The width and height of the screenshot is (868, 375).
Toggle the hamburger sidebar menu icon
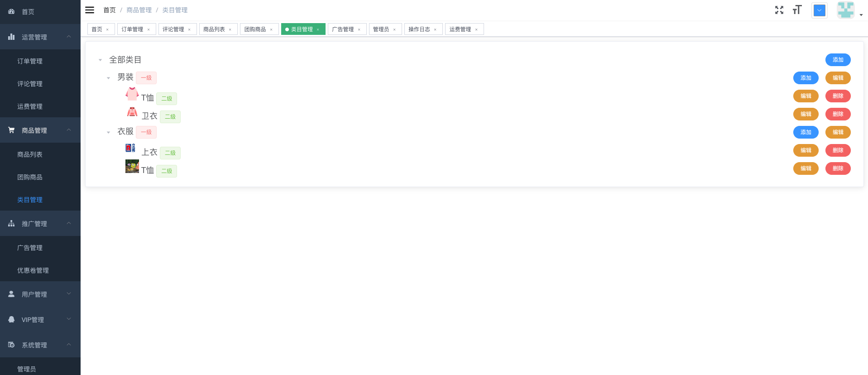pyautogui.click(x=90, y=10)
